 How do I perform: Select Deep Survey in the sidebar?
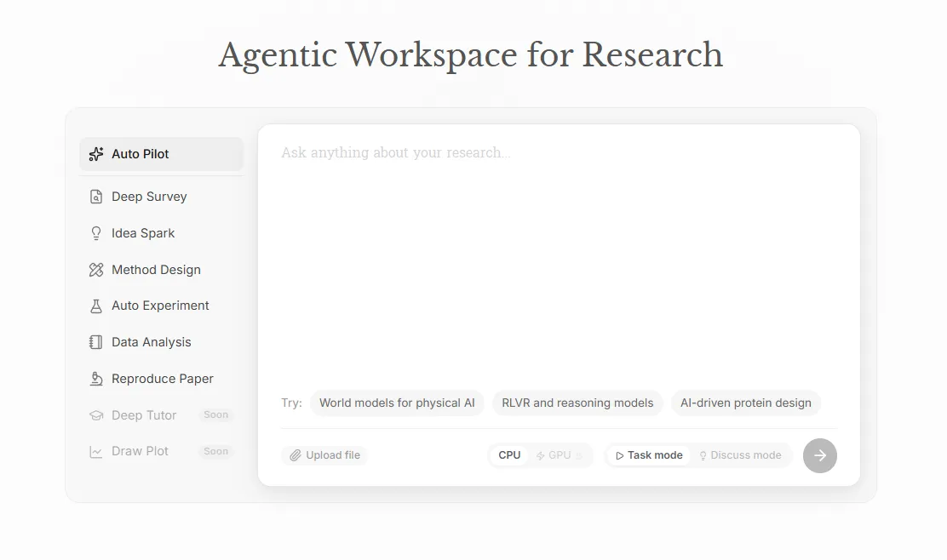(161, 197)
